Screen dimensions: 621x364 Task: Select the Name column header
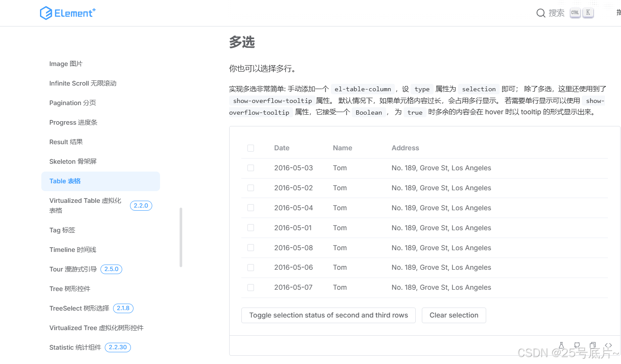click(x=342, y=148)
